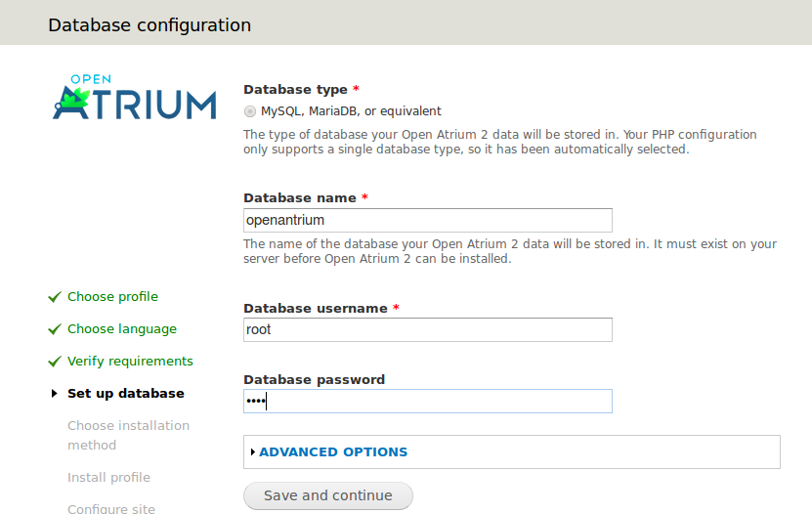
Task: Select the Verify requirements step
Action: click(131, 362)
